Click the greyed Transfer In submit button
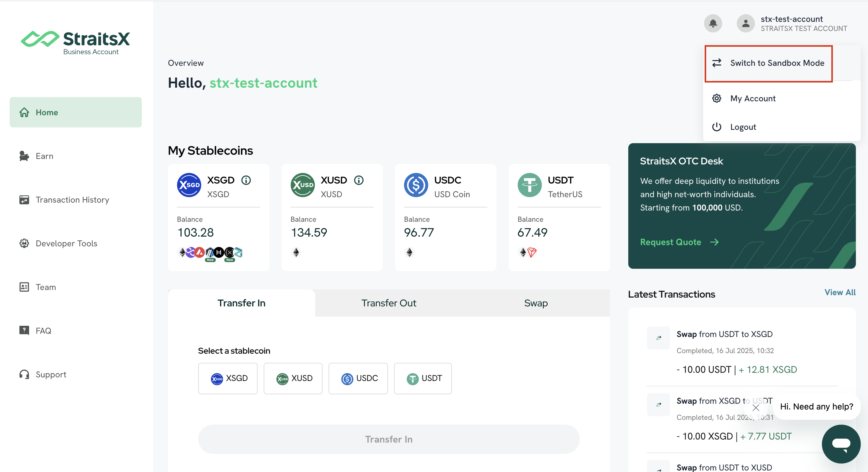 389,439
